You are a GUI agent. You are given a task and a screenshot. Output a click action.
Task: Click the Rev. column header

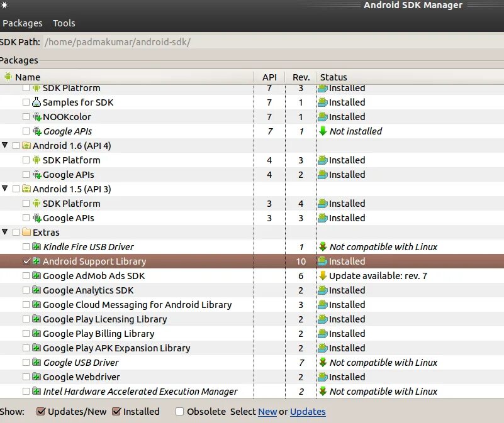[301, 77]
